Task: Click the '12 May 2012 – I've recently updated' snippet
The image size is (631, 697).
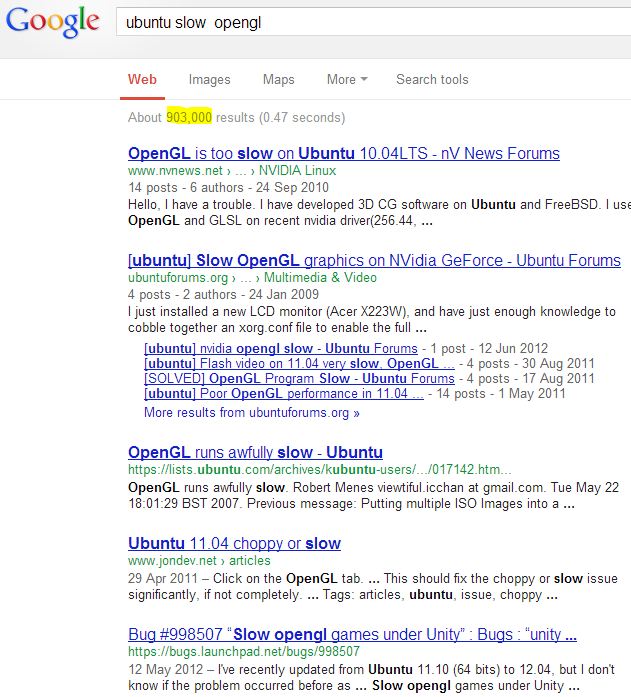Action: pyautogui.click(x=371, y=678)
